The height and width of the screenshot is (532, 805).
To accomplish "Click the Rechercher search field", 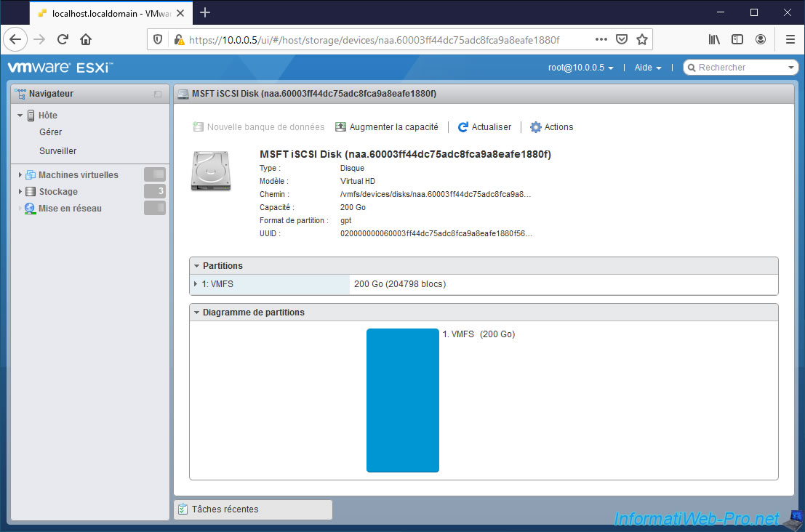I will [741, 67].
